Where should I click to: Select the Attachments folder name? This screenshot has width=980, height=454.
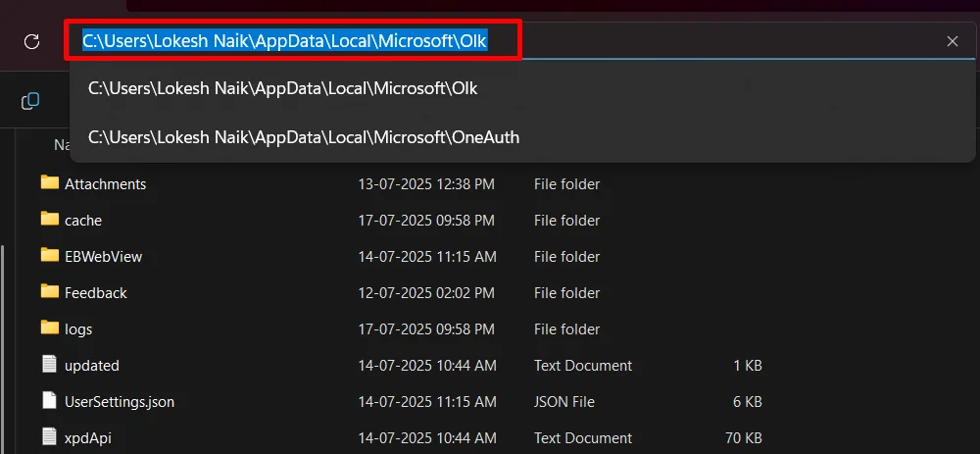point(105,184)
